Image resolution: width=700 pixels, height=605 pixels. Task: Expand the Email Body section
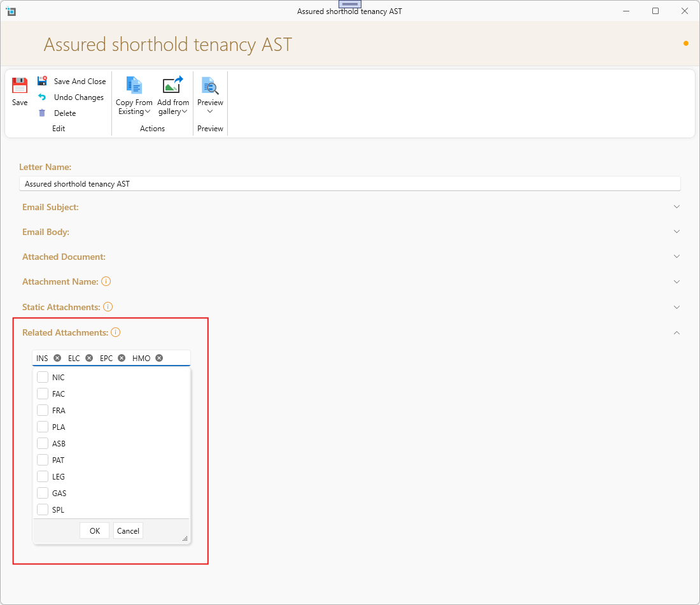(x=676, y=232)
